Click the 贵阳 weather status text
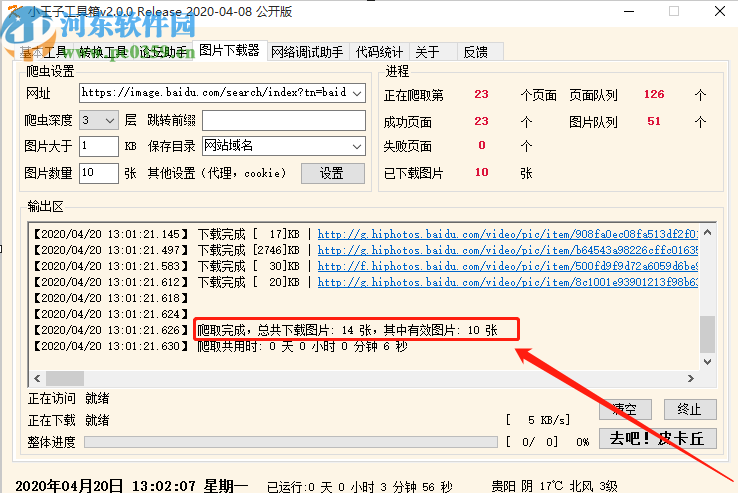The height and width of the screenshot is (493, 738). (554, 486)
